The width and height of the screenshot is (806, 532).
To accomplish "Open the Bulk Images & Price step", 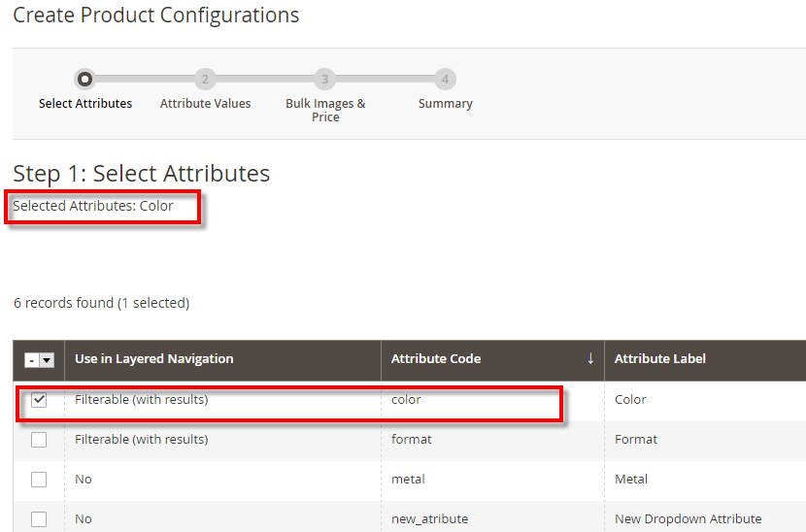I will (325, 110).
